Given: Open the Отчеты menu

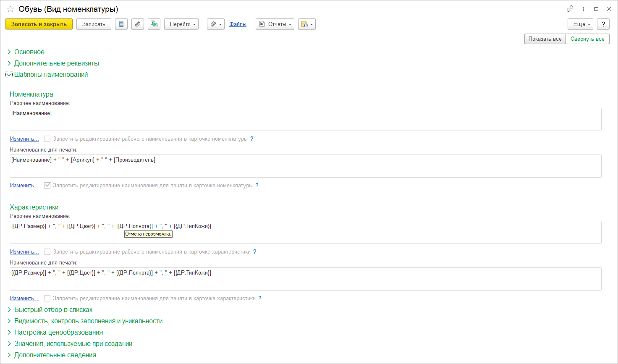Looking at the screenshot, I should (275, 24).
